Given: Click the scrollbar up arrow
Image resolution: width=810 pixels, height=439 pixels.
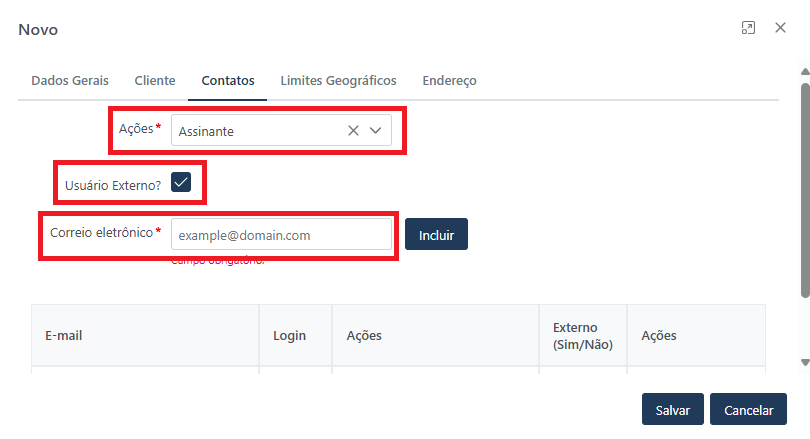Looking at the screenshot, I should tap(805, 72).
